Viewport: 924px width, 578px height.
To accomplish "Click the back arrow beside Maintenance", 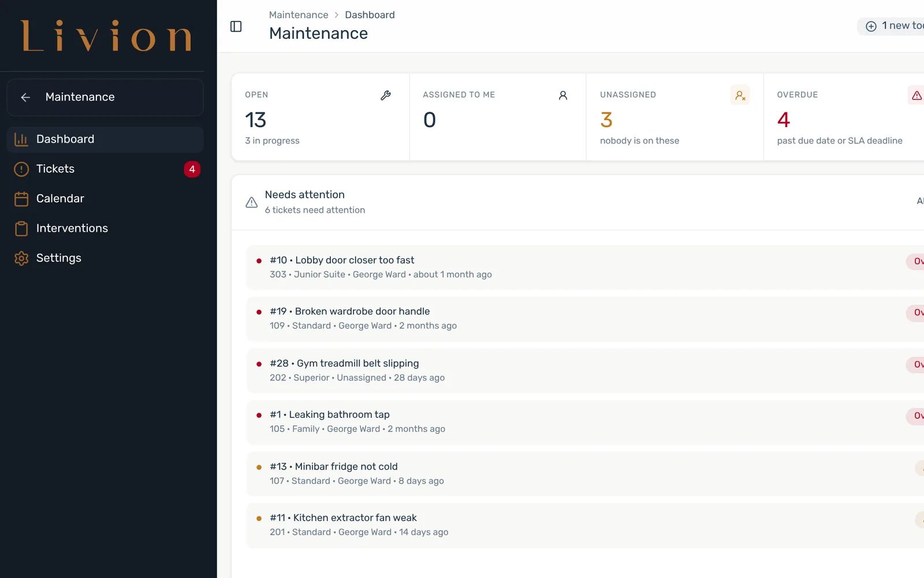I will point(25,97).
